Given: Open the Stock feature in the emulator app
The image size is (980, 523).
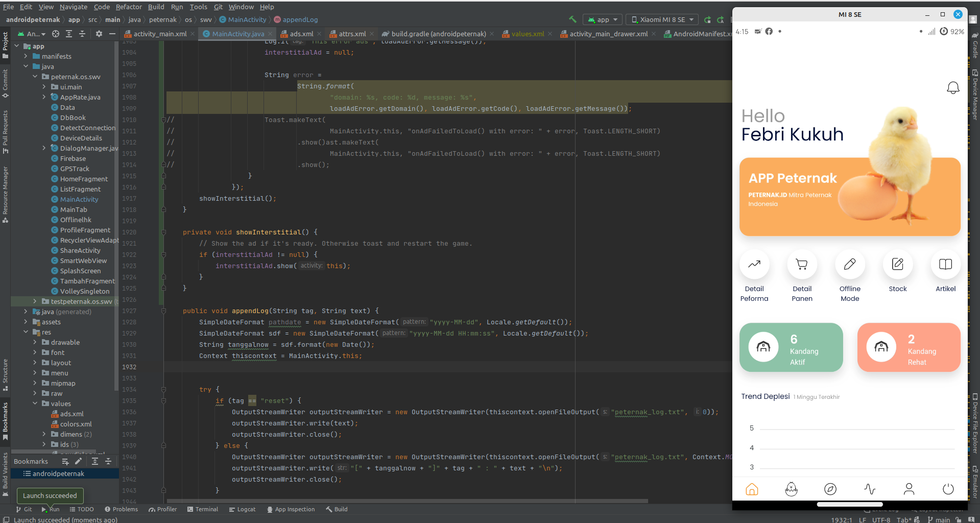Looking at the screenshot, I should tap(897, 264).
